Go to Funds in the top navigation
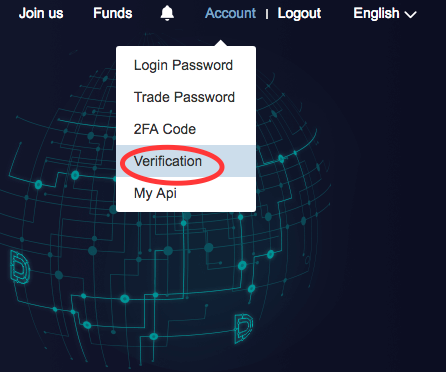446x372 pixels. pos(113,13)
